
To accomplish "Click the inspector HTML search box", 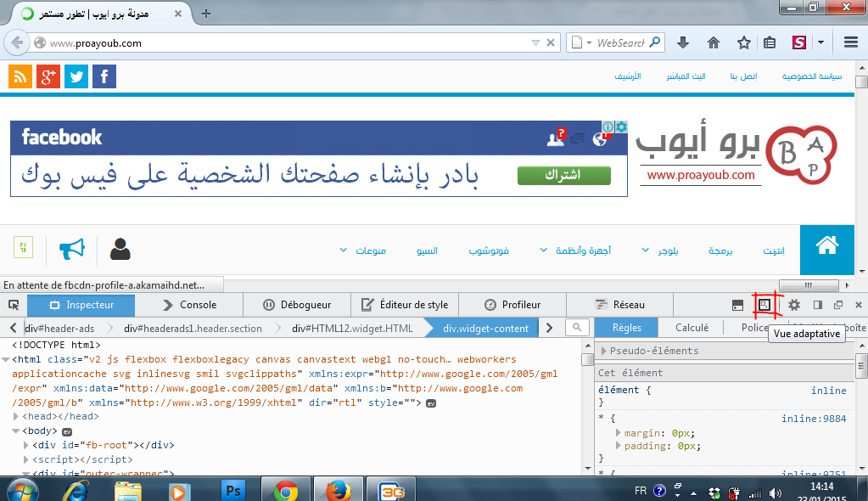I will (577, 328).
